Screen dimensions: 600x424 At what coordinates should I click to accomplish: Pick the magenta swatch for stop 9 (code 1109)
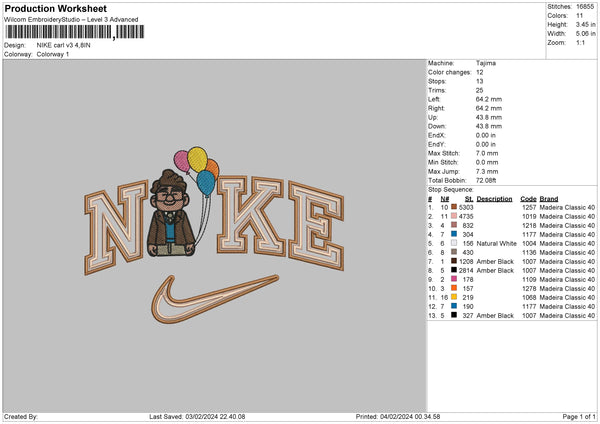[x=454, y=279]
